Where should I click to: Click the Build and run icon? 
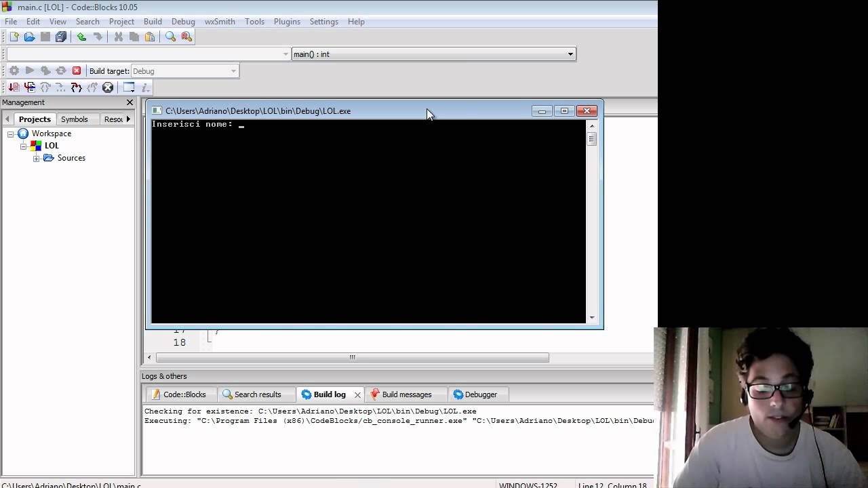tap(45, 71)
